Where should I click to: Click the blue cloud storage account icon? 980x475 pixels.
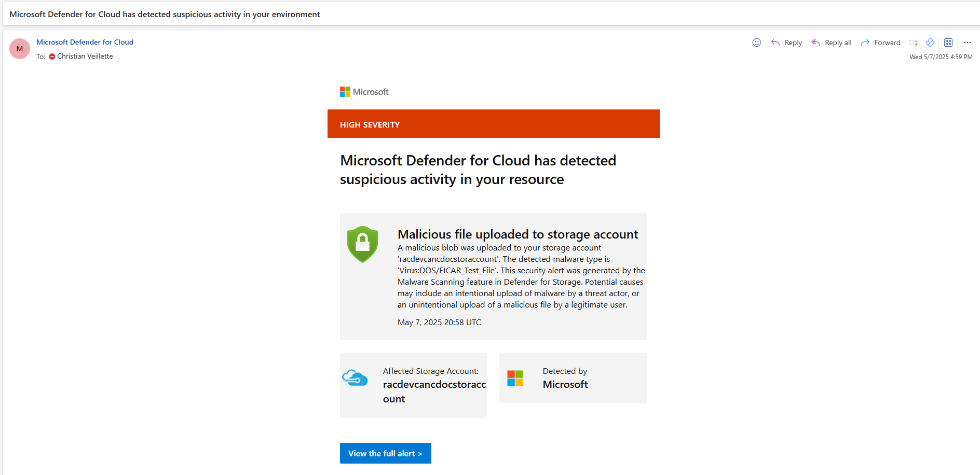click(355, 378)
